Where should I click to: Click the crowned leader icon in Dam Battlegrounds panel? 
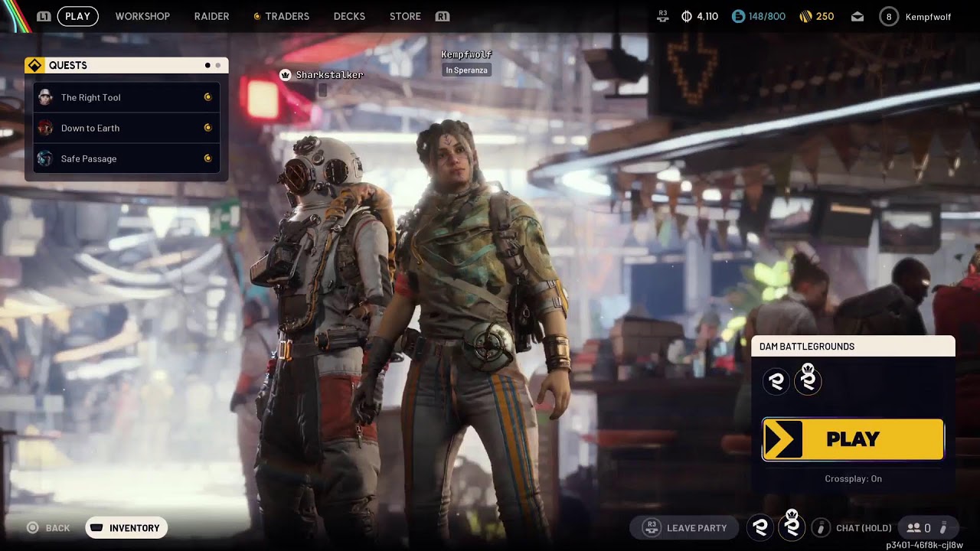808,380
